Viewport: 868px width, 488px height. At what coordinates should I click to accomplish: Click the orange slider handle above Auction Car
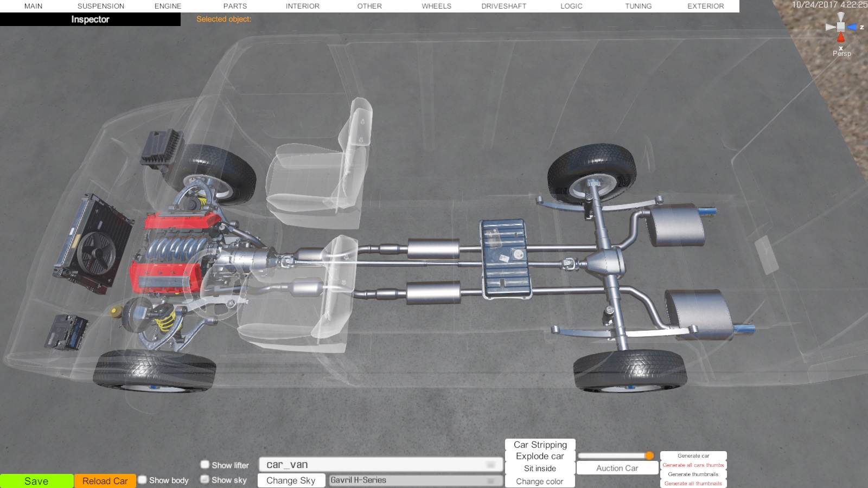649,455
